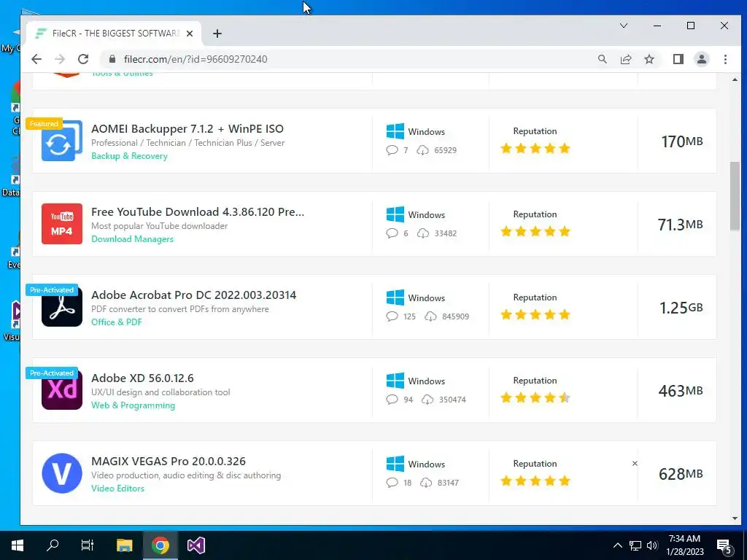Click the comments icon in the MAGIX VEGAS row
Screen dimensions: 747x560
(x=392, y=483)
